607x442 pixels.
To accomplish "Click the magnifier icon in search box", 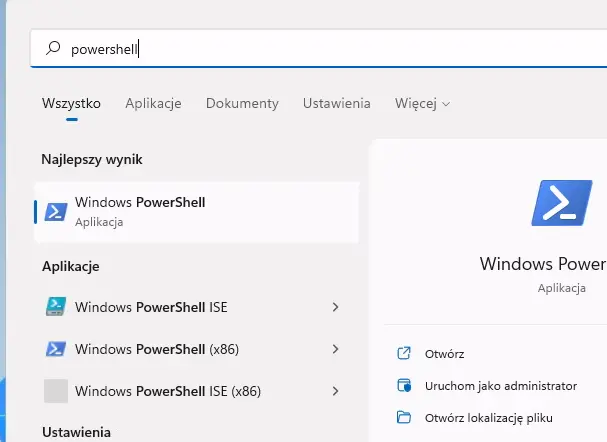I will (x=54, y=48).
